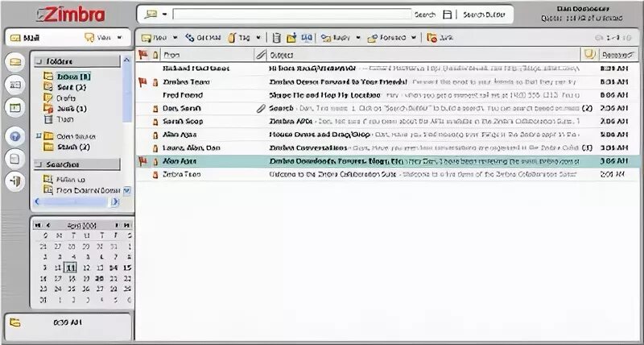Image resolution: width=644 pixels, height=345 pixels.
Task: Sort messages by the Subject column header
Action: click(x=423, y=55)
